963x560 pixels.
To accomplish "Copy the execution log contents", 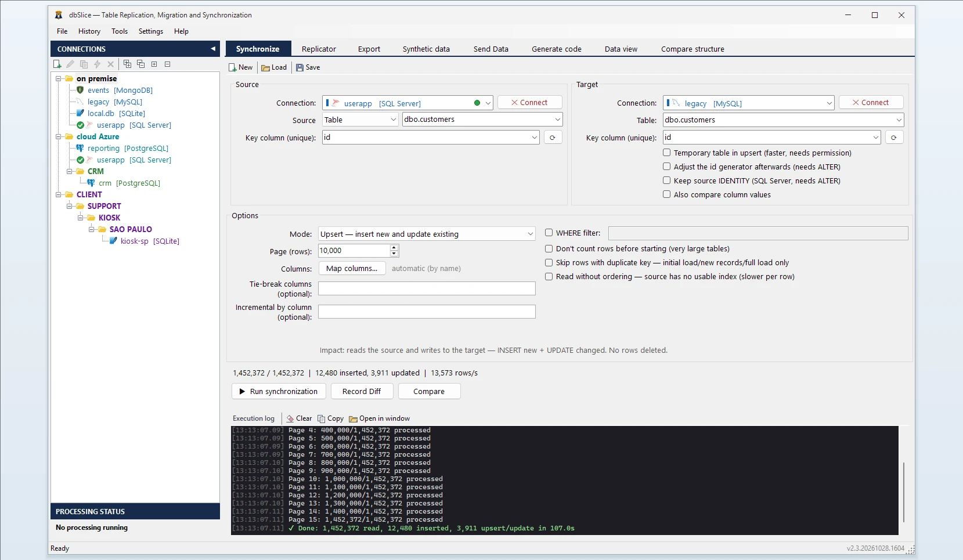I will click(x=330, y=418).
